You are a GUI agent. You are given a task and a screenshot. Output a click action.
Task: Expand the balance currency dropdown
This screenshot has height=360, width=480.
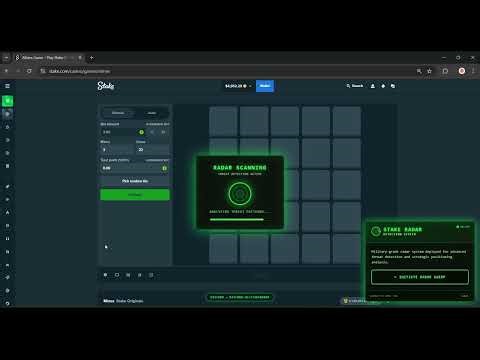pyautogui.click(x=238, y=86)
